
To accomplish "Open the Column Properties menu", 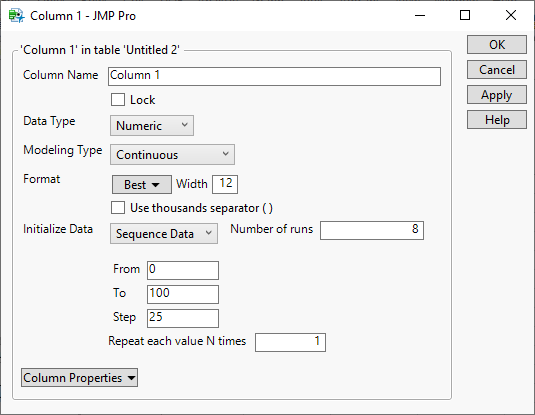I will point(79,377).
